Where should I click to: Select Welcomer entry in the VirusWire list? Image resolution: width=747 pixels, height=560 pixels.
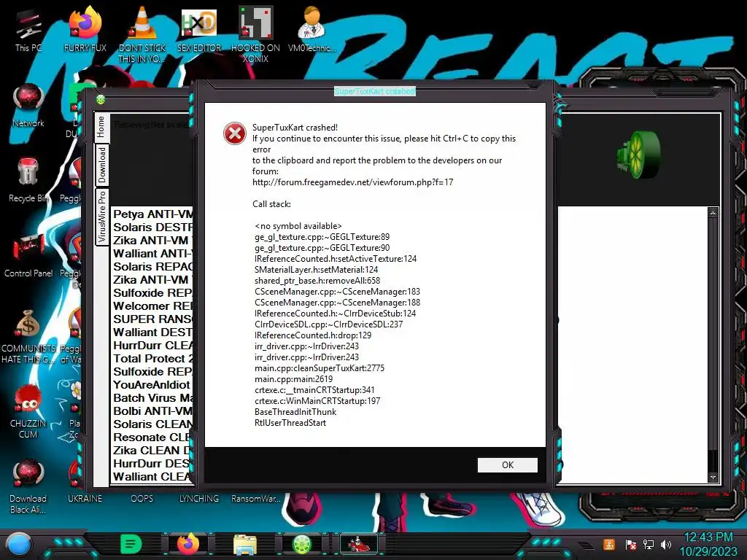pos(152,306)
